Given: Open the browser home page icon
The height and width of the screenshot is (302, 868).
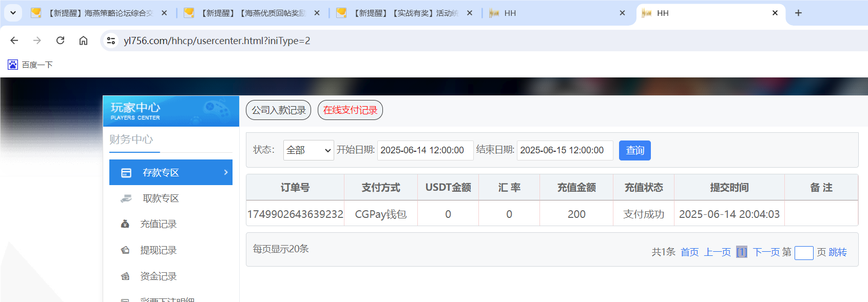Looking at the screenshot, I should (x=83, y=41).
